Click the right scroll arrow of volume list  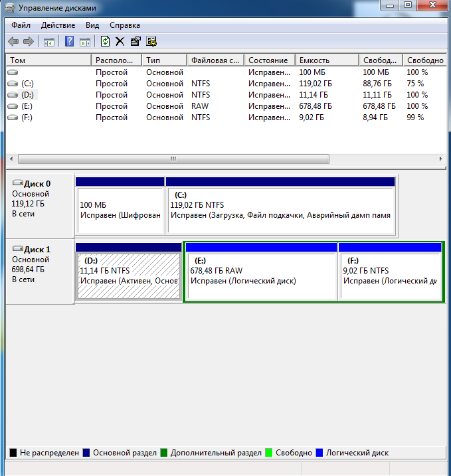pos(440,159)
